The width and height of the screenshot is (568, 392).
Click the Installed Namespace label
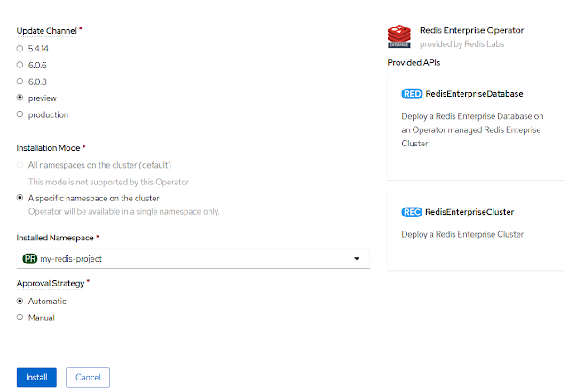tap(55, 238)
